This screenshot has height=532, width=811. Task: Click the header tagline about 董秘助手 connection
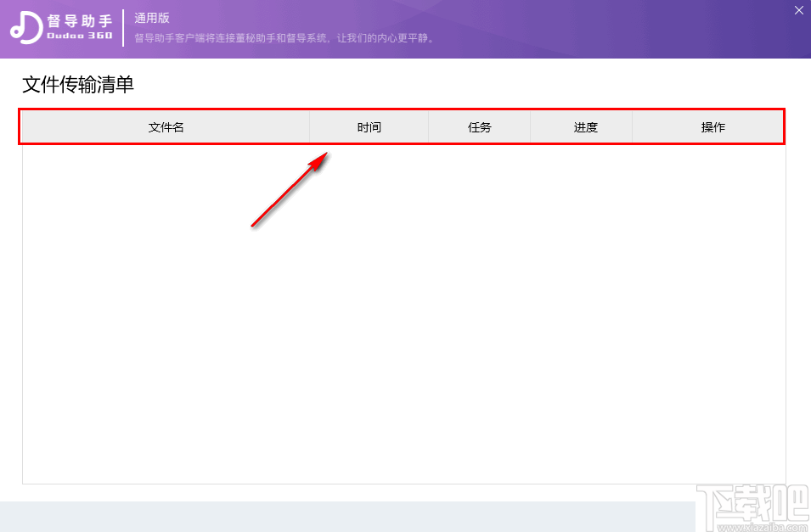click(284, 37)
